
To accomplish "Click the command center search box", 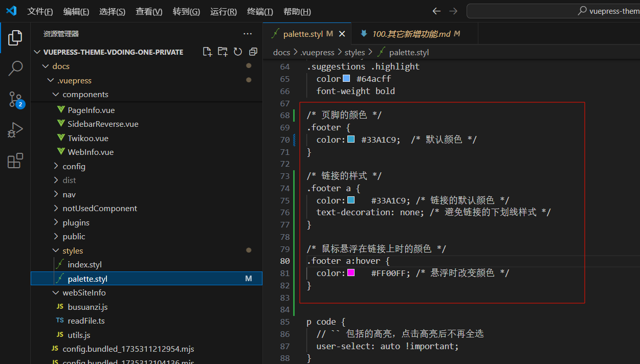I will 553,11.
